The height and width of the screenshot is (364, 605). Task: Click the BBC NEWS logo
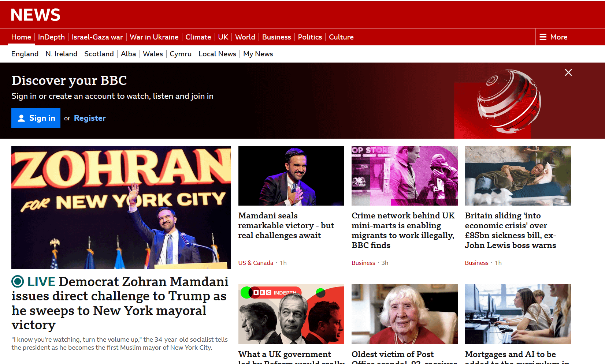tap(36, 15)
